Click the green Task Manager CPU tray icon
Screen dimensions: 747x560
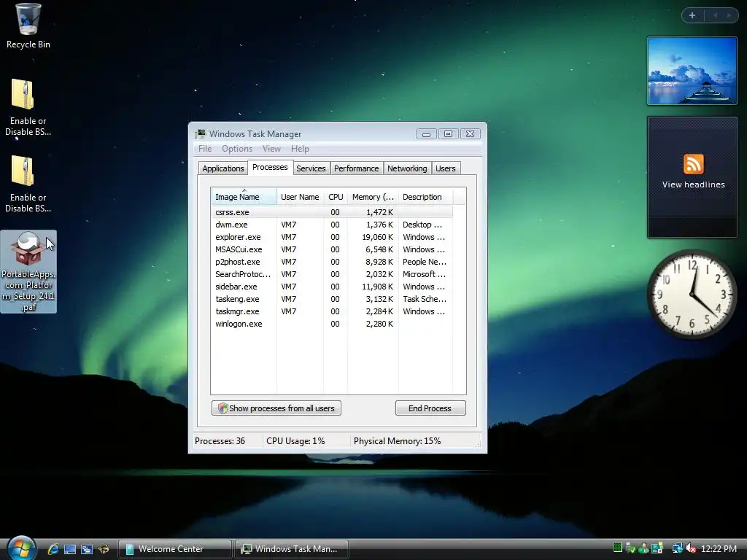pyautogui.click(x=618, y=548)
